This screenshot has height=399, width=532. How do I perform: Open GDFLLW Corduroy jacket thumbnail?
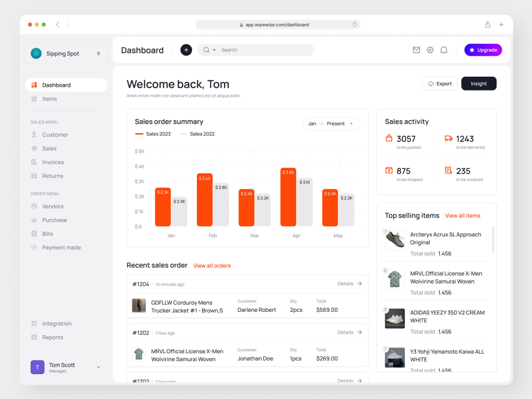139,305
